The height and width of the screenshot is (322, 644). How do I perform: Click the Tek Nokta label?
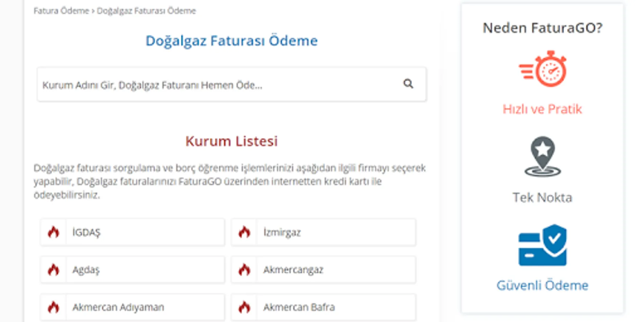542,197
